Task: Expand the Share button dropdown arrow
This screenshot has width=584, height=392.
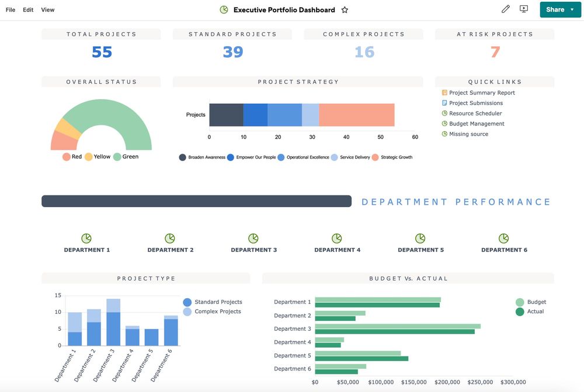Action: click(572, 10)
